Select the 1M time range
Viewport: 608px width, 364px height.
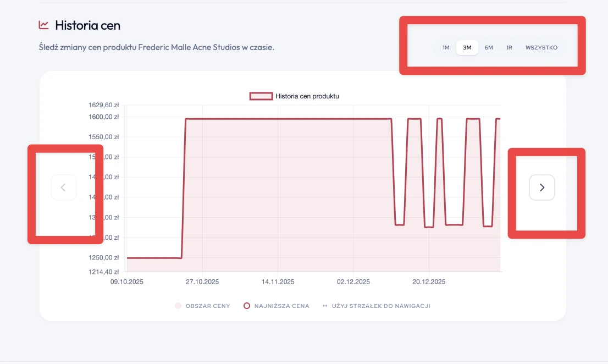coord(446,48)
